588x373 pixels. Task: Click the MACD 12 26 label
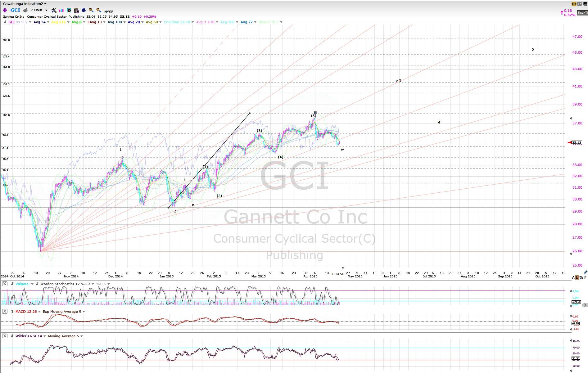pyautogui.click(x=26, y=312)
